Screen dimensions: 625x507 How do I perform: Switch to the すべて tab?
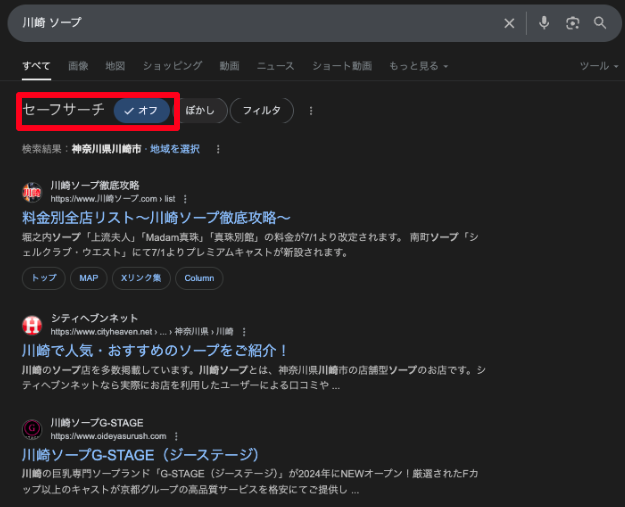36,66
